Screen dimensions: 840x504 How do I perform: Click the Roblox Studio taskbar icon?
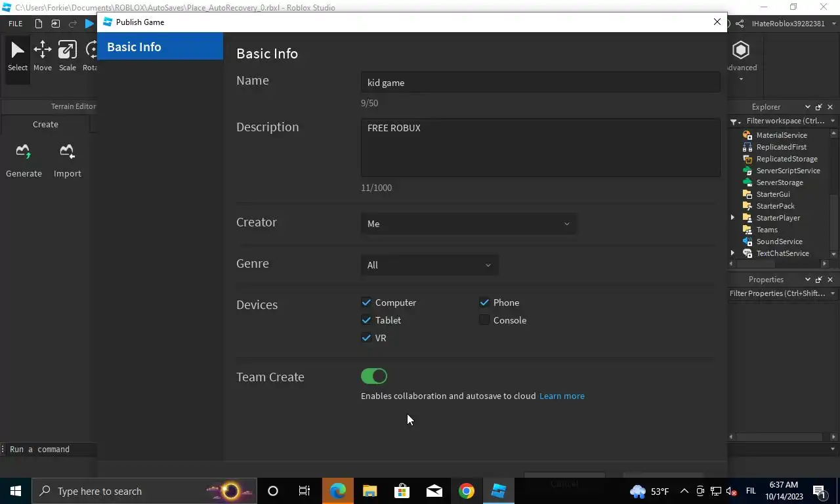[x=499, y=491]
